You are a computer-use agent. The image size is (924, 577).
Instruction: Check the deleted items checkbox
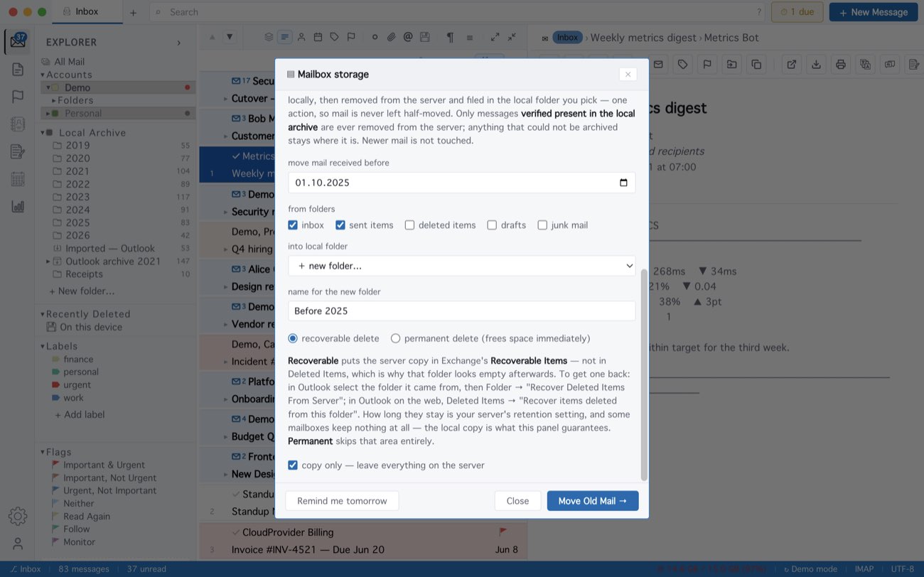[x=409, y=225]
